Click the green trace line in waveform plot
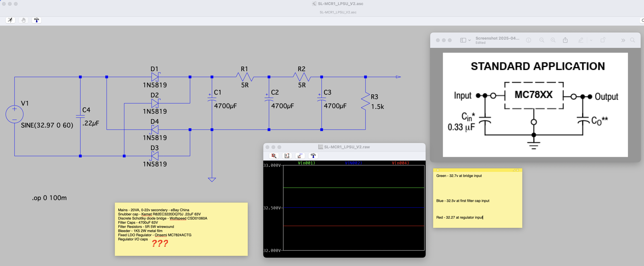This screenshot has height=266, width=644. pos(354,188)
